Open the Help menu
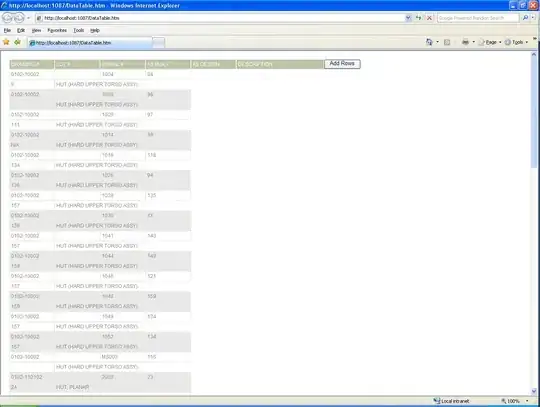The width and height of the screenshot is (540, 407). [x=95, y=30]
